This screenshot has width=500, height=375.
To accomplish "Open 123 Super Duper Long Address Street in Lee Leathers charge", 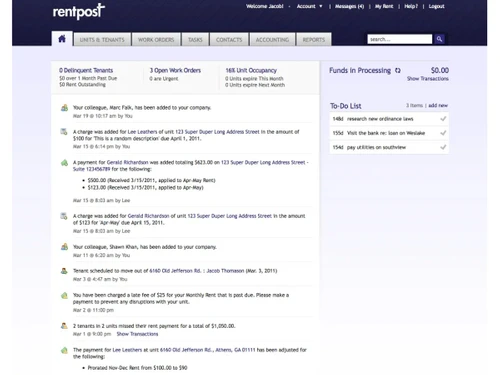I will click(x=217, y=132).
